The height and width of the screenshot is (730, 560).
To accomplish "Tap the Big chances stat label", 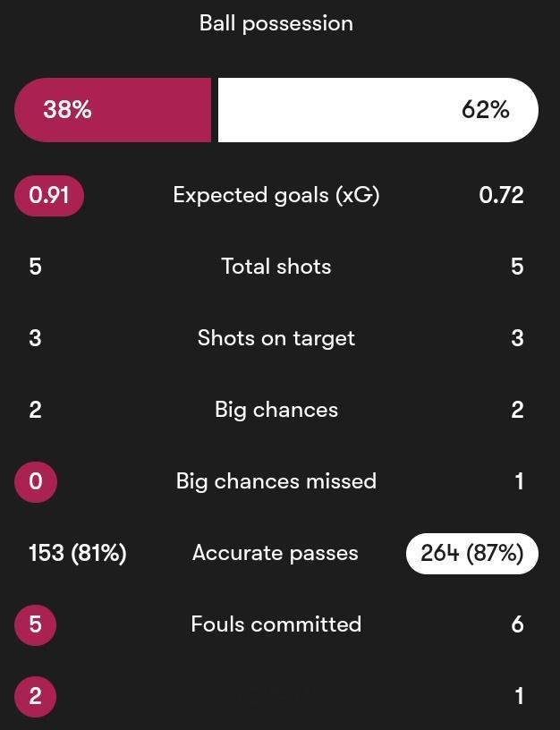I will coord(276,410).
